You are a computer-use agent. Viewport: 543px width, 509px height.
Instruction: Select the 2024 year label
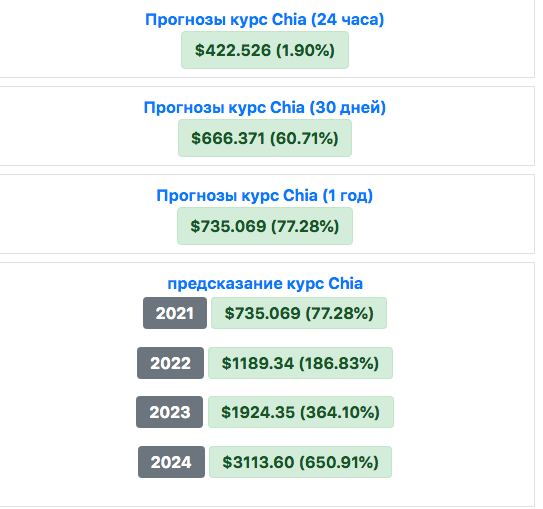click(171, 462)
